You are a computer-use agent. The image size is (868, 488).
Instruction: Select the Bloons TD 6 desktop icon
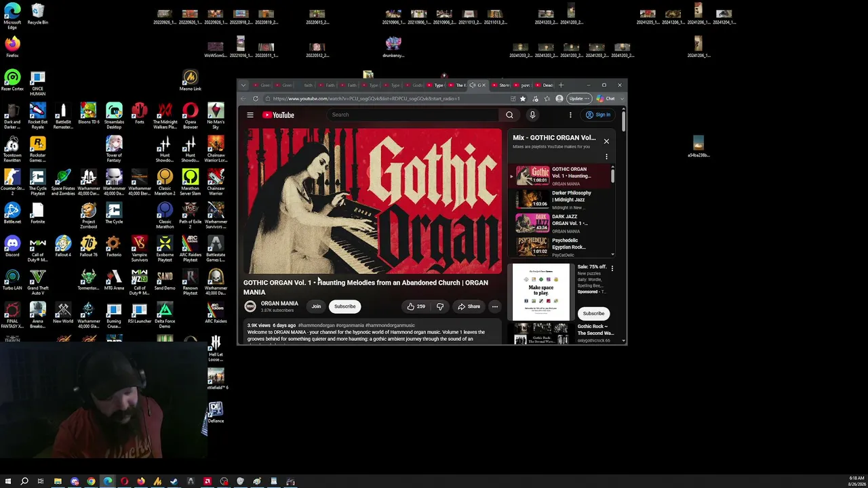tap(88, 114)
